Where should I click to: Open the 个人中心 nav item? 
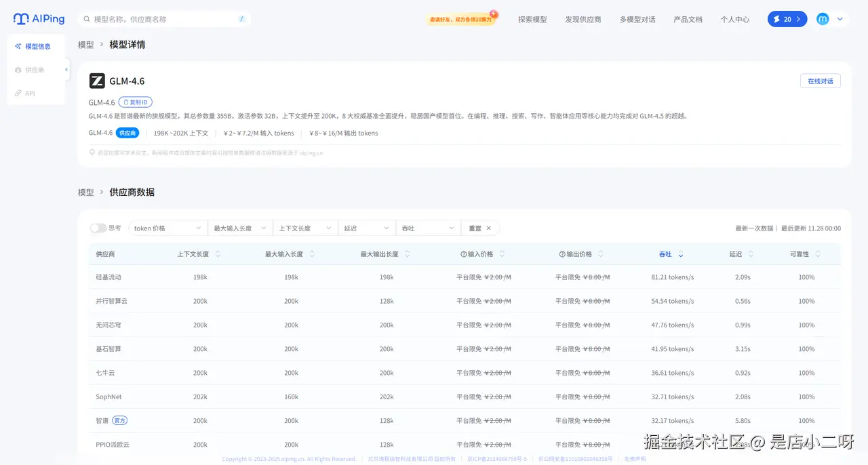pyautogui.click(x=735, y=20)
